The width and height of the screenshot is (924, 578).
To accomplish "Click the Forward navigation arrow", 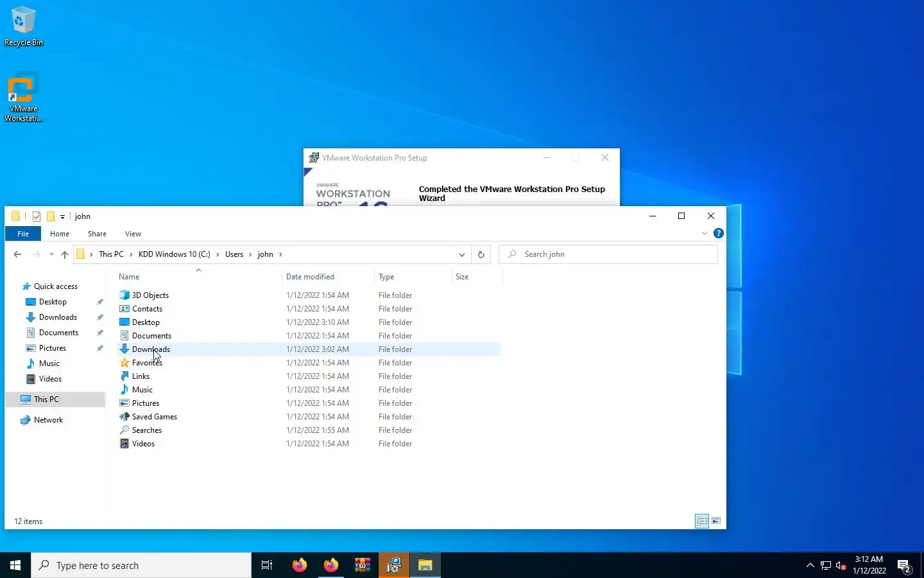I will coord(37,254).
